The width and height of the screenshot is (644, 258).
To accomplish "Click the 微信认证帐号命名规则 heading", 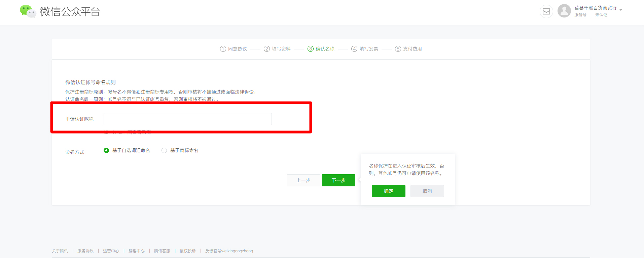I will click(91, 82).
